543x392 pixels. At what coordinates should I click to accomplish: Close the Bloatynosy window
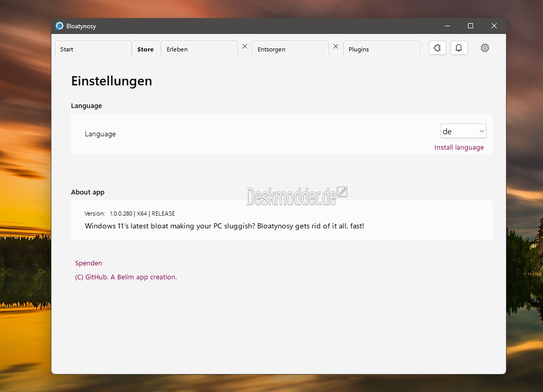(x=494, y=26)
